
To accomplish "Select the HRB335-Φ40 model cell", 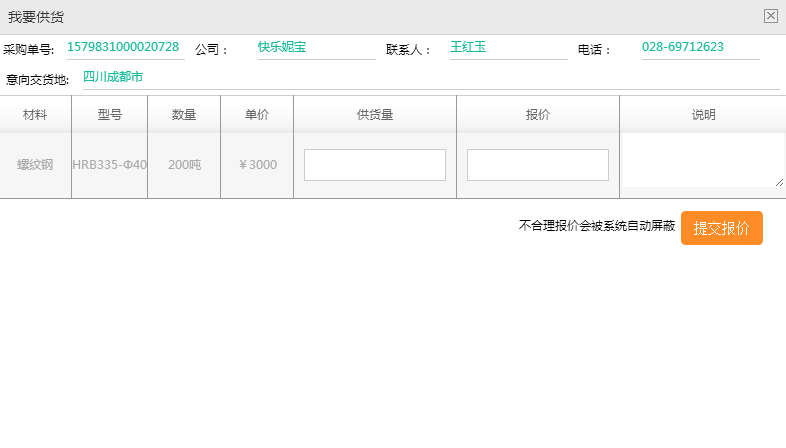I will point(110,165).
